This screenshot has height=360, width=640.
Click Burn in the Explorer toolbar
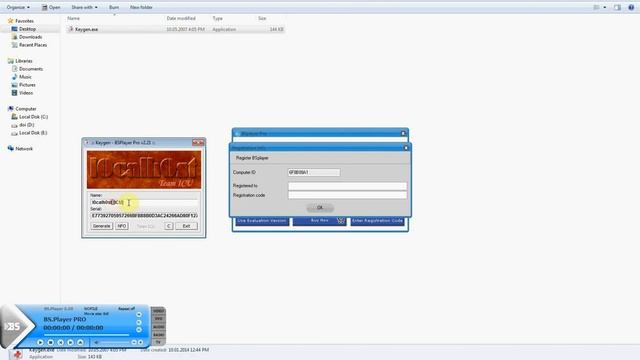point(114,7)
